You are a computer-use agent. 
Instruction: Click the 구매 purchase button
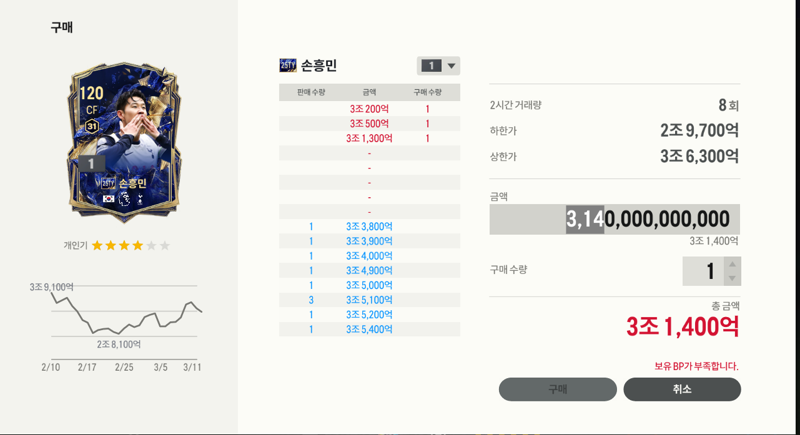[558, 389]
